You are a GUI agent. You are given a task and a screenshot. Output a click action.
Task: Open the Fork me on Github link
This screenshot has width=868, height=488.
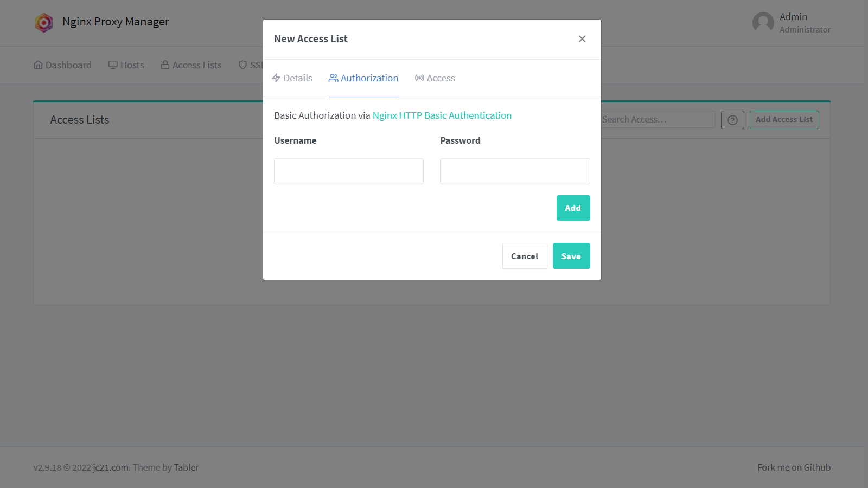coord(794,467)
